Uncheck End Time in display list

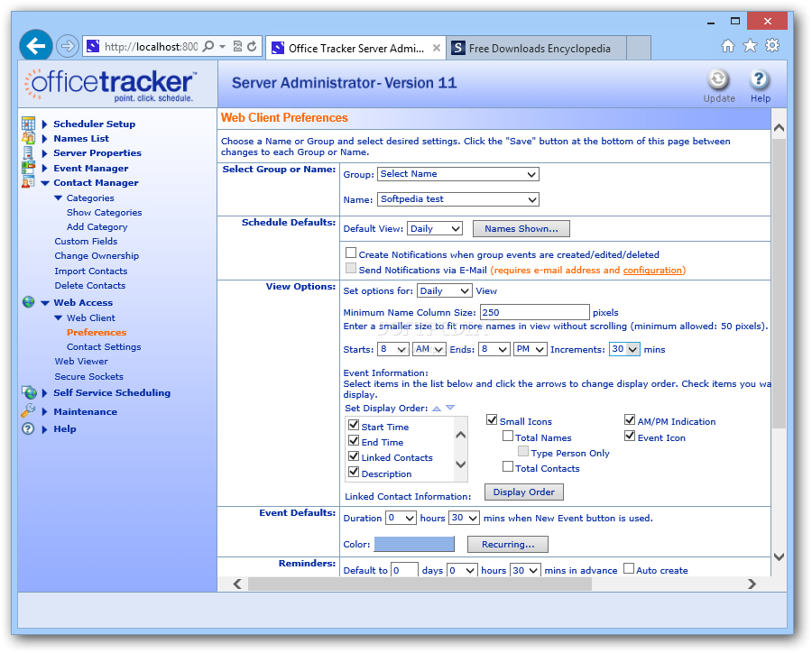coord(354,440)
